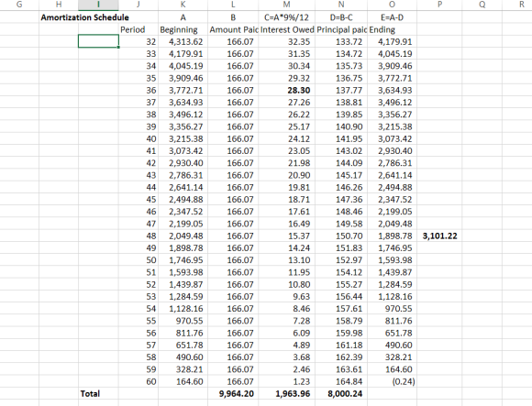The height and width of the screenshot is (406, 532).
Task: Select the Total label cell
Action: point(98,394)
